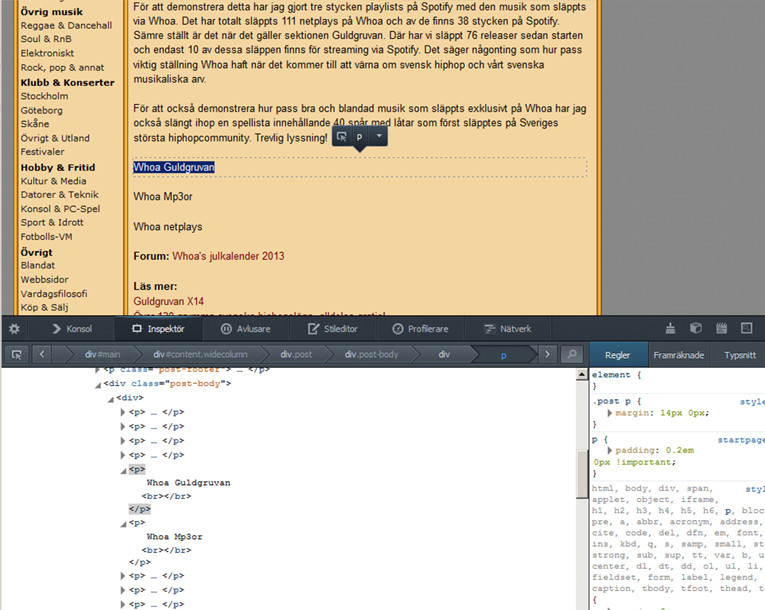Open the Profilerare tab
Viewport: 765px width, 610px height.
click(x=420, y=329)
